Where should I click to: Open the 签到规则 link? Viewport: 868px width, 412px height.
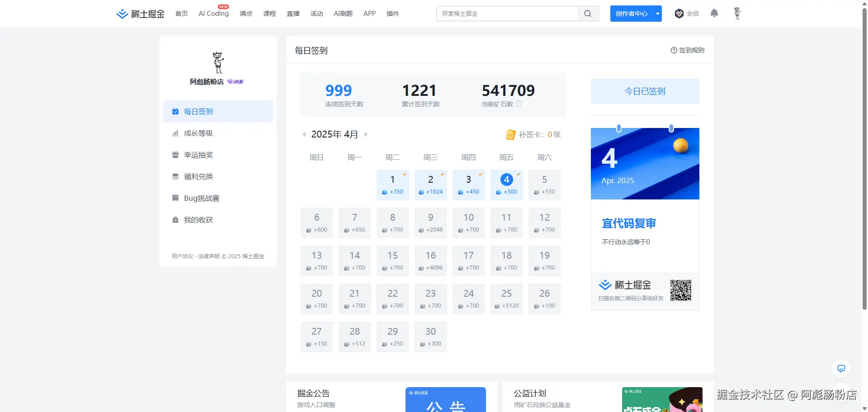(x=687, y=50)
